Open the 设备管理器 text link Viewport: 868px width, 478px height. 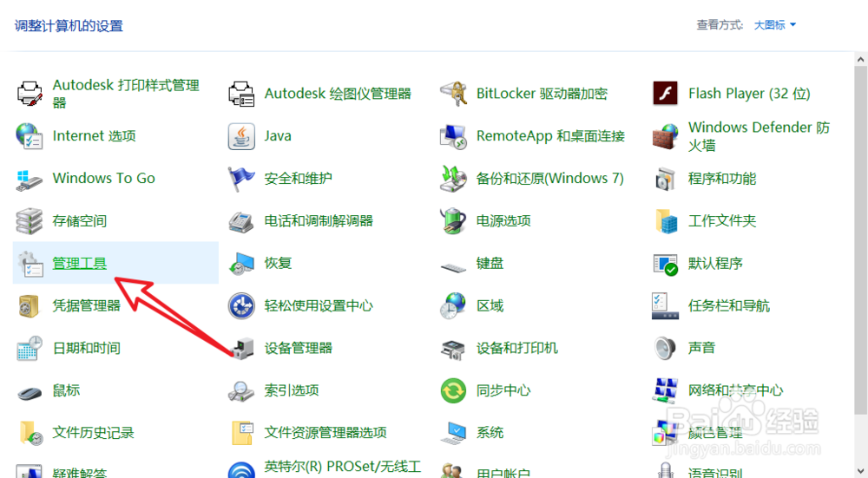point(299,348)
